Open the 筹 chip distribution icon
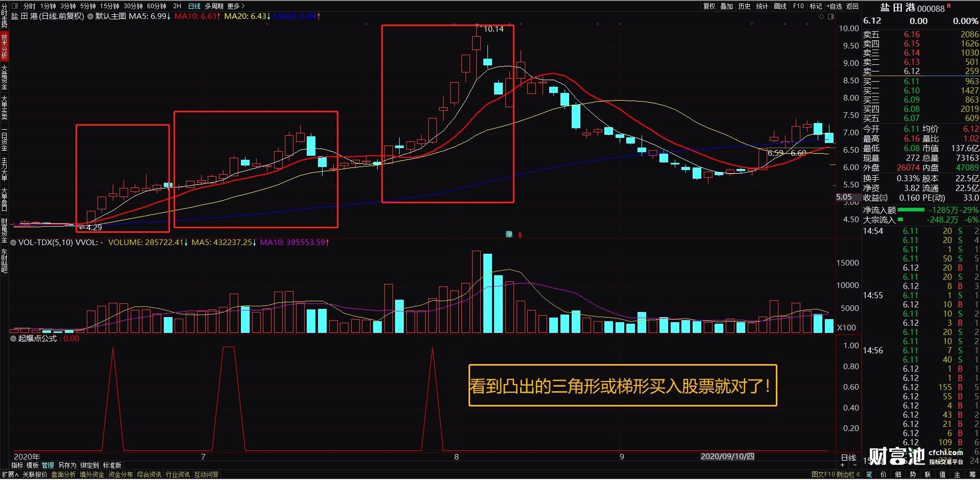This screenshot has height=480, width=980. click(x=972, y=474)
